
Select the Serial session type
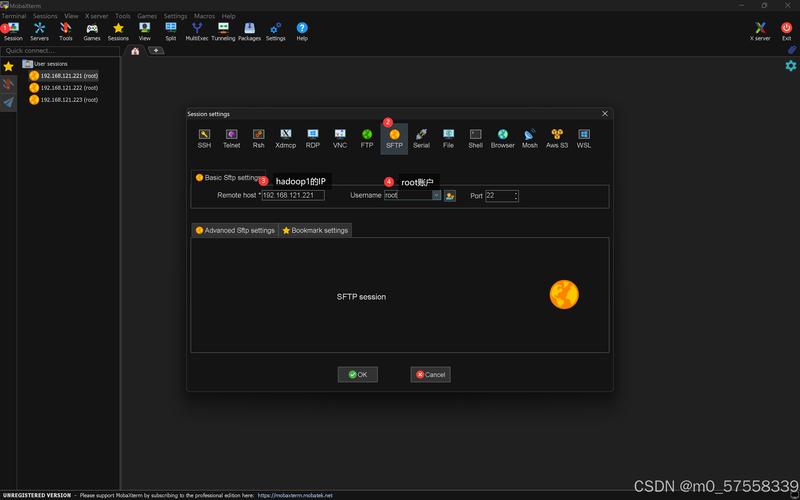(421, 138)
